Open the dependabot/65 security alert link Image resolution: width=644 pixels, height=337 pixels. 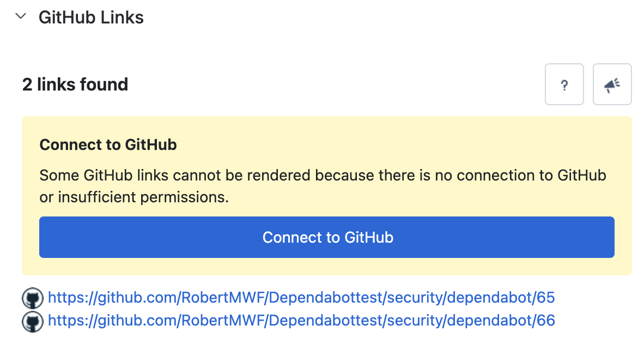pos(301,298)
